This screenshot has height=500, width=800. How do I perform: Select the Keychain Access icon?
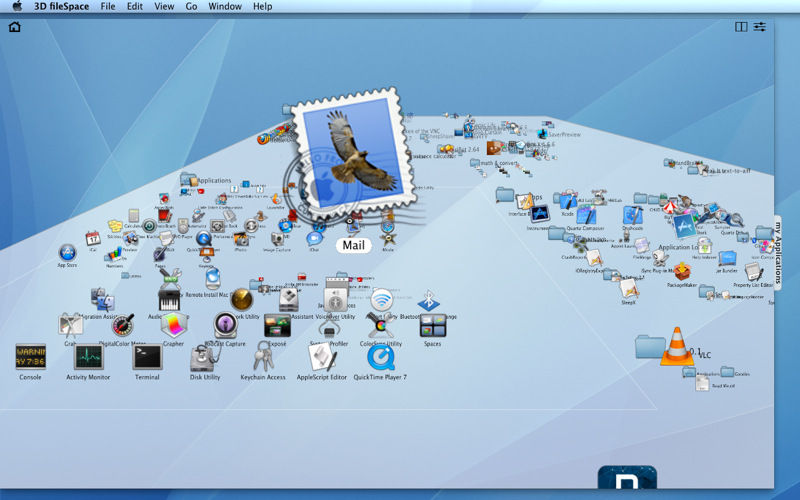pyautogui.click(x=263, y=356)
